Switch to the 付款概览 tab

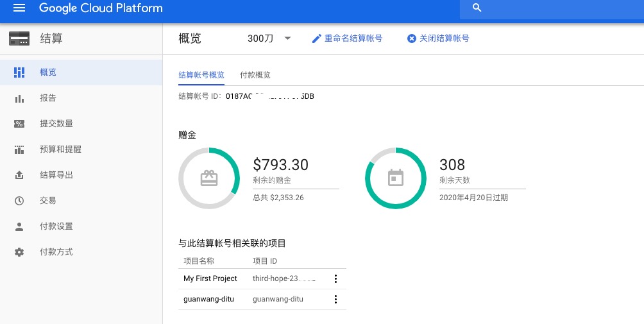point(255,75)
